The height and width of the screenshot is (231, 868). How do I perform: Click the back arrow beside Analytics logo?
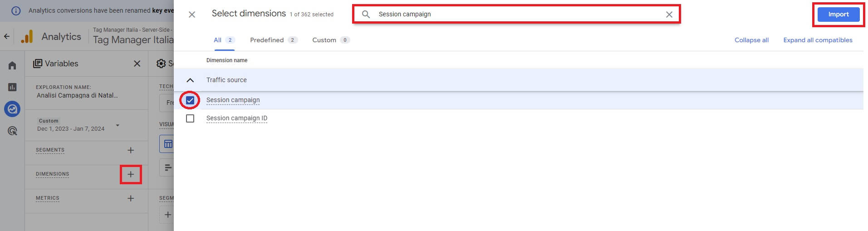click(x=7, y=36)
